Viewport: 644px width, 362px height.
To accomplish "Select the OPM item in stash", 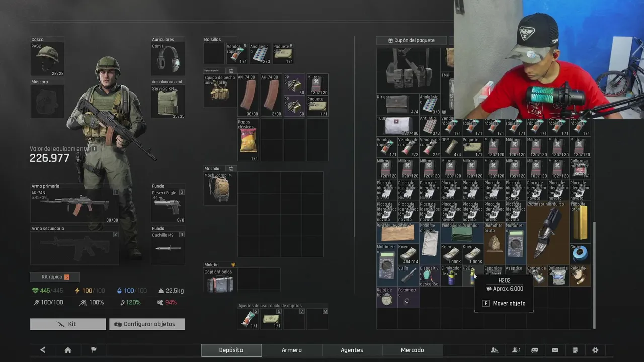I will click(451, 147).
